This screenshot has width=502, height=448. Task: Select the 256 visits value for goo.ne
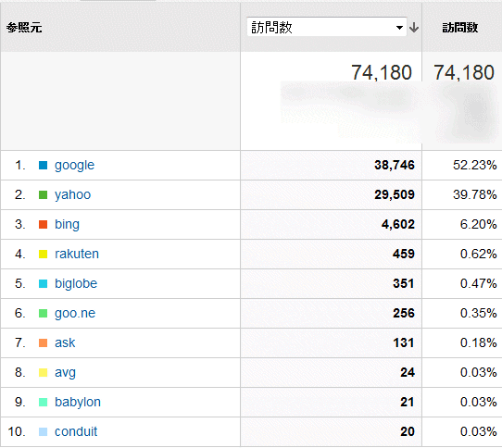(404, 313)
